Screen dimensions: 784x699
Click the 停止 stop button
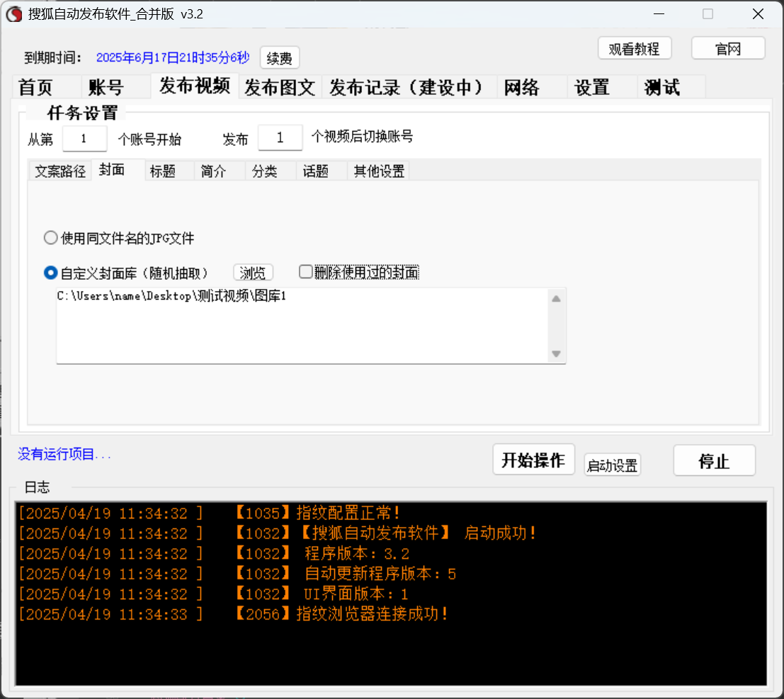point(714,460)
